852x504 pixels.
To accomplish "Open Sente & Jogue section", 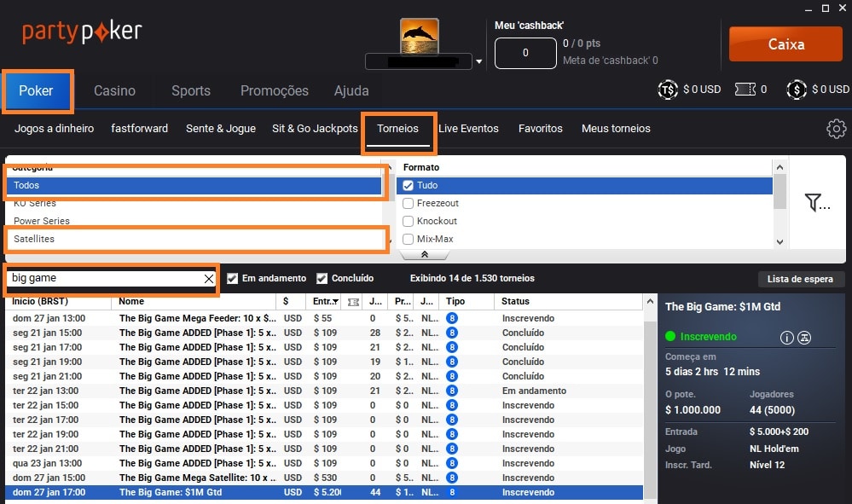I will click(x=221, y=129).
